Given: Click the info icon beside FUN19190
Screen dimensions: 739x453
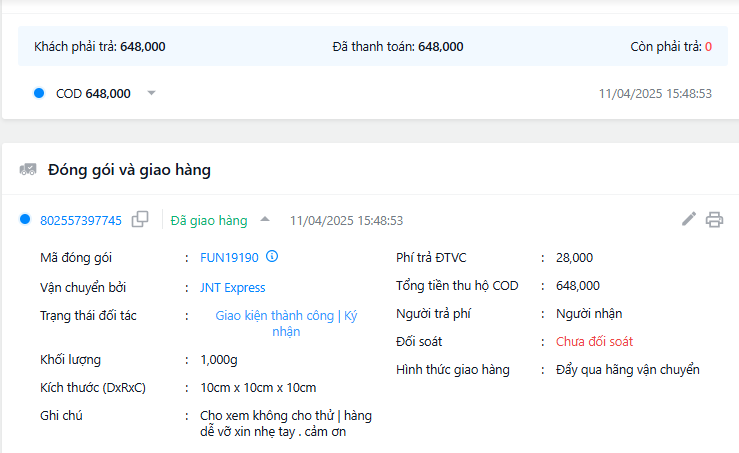Looking at the screenshot, I should point(272,256).
